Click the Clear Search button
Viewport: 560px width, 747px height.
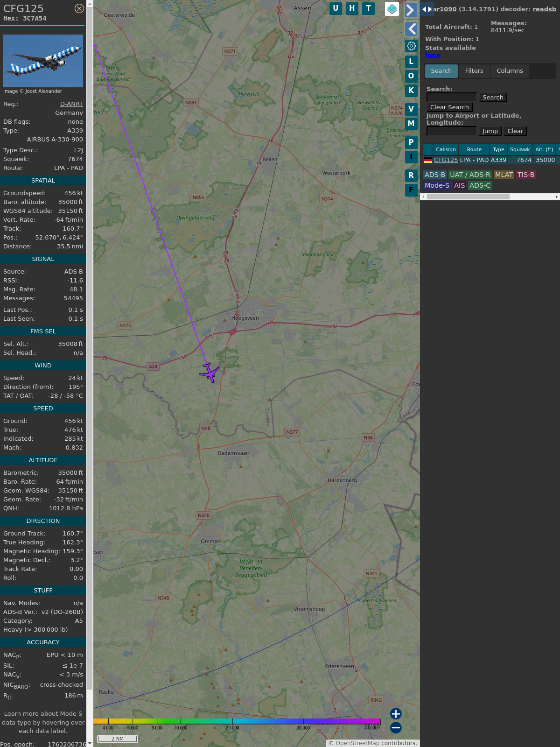click(449, 107)
